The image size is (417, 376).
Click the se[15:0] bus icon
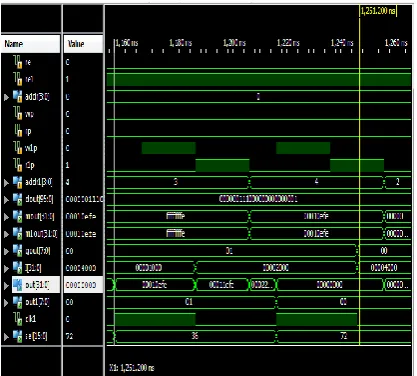click(18, 336)
